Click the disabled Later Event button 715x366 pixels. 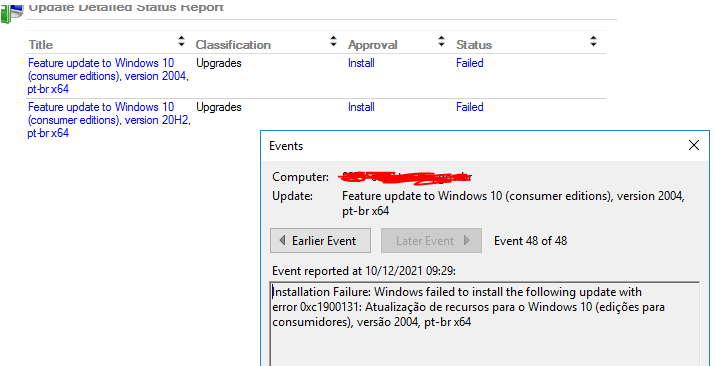coord(431,241)
